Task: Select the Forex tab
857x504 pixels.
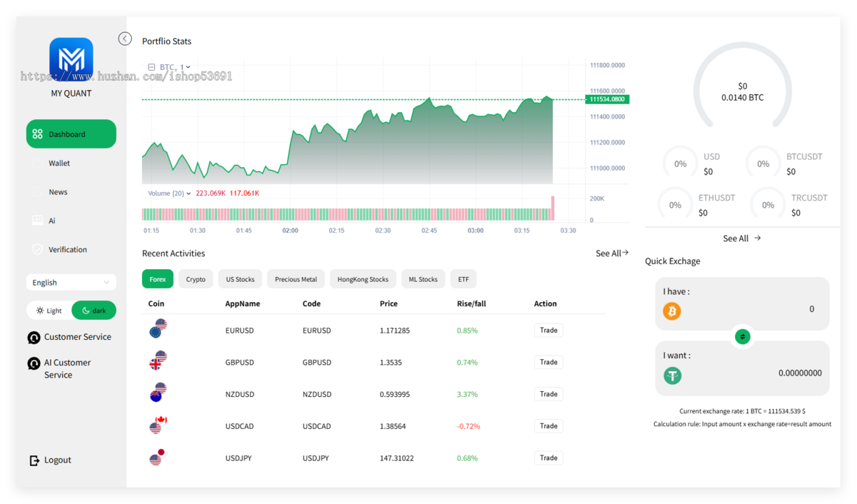Action: 158,279
